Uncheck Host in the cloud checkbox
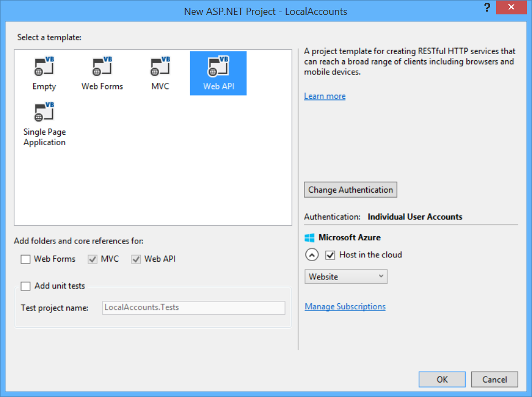 (x=330, y=255)
